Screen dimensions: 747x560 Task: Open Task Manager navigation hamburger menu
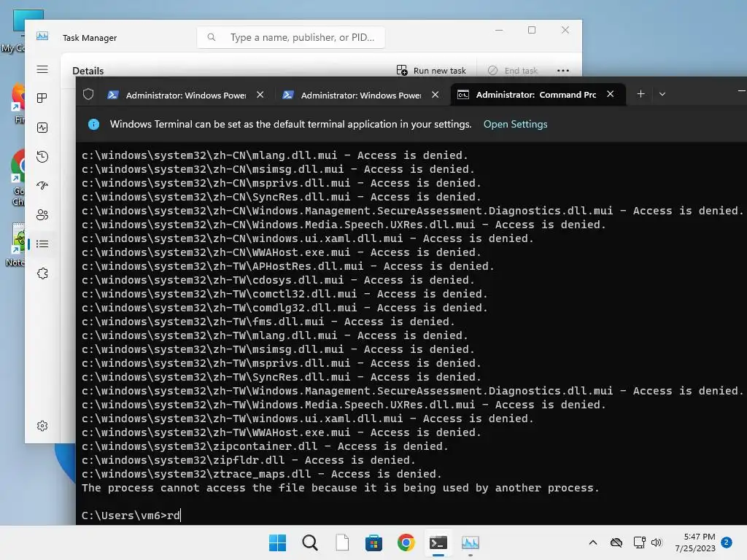42,69
